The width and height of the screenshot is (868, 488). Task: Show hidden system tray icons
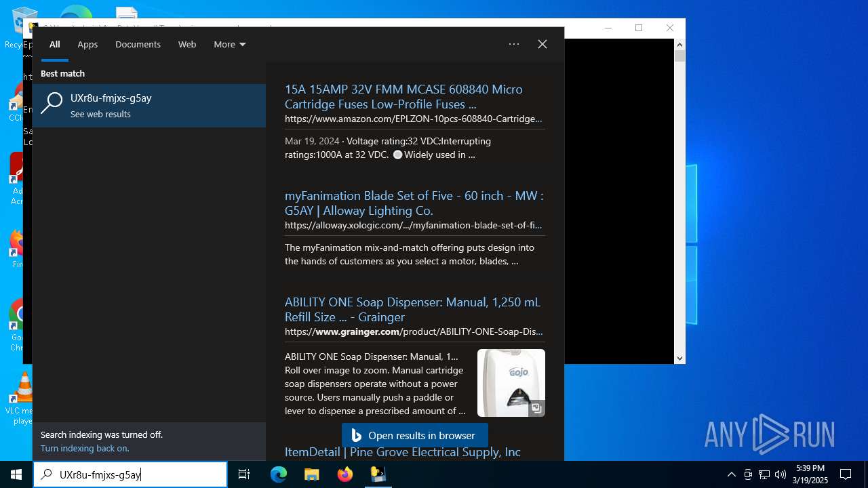(x=731, y=474)
